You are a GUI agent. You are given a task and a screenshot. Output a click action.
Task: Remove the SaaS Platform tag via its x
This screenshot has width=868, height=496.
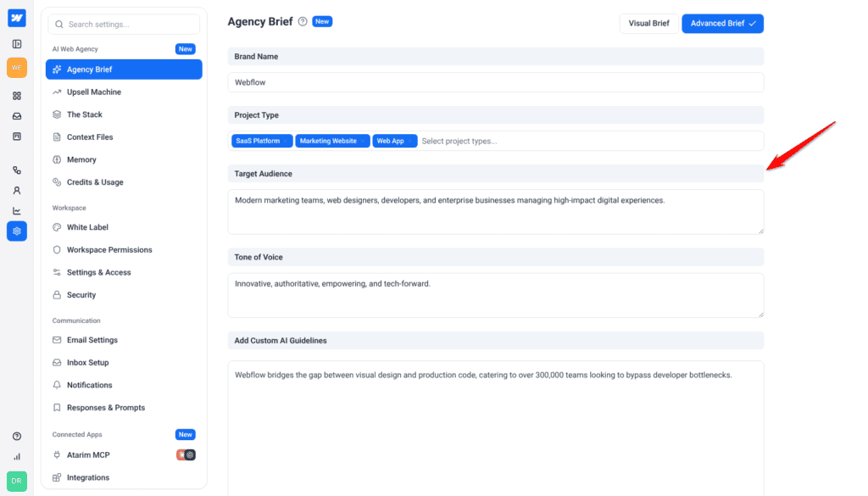click(286, 141)
